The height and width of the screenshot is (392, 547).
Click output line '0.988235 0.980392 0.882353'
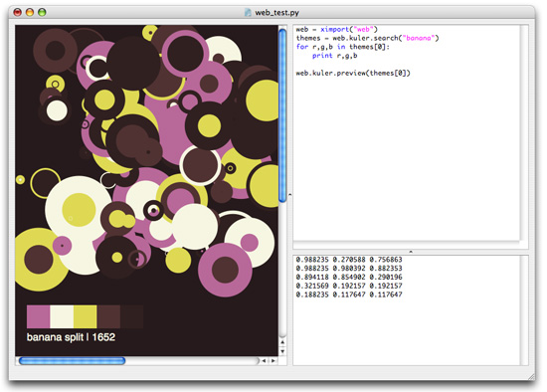[x=349, y=268]
